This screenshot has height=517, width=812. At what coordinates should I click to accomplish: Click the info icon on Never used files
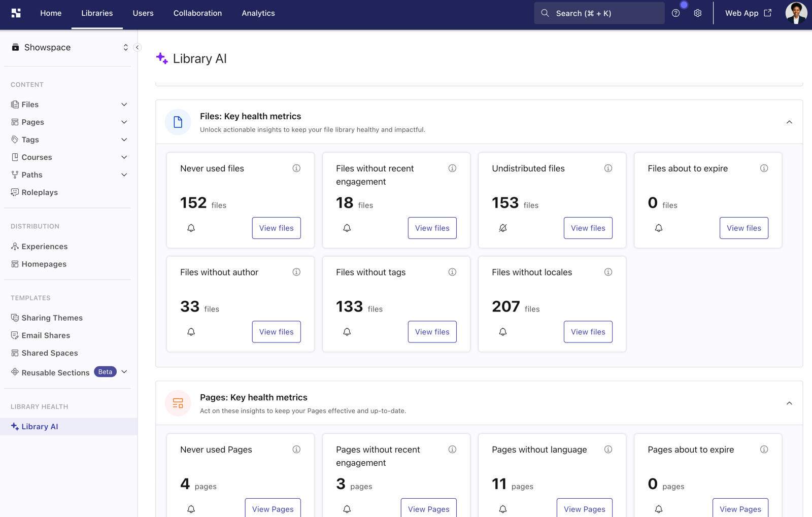click(296, 168)
